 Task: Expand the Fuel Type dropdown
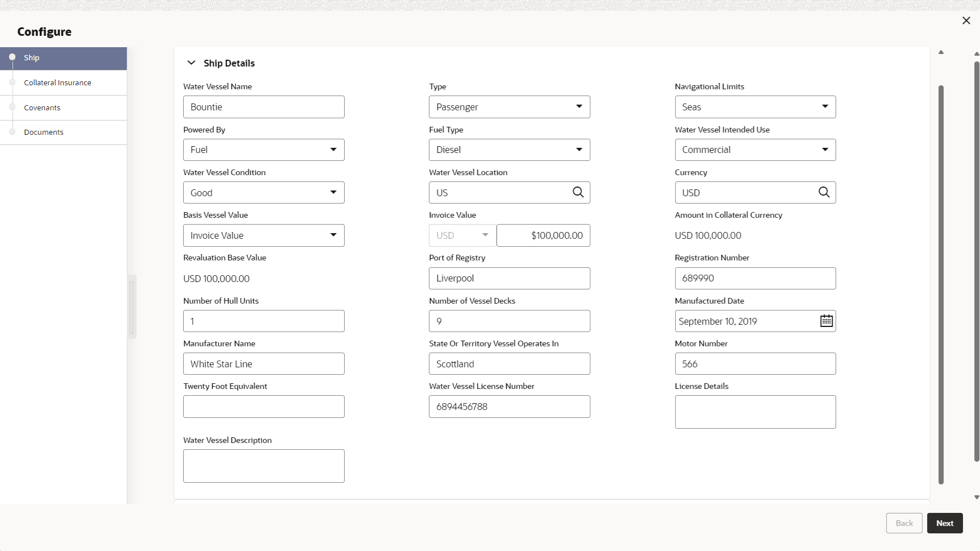509,150
